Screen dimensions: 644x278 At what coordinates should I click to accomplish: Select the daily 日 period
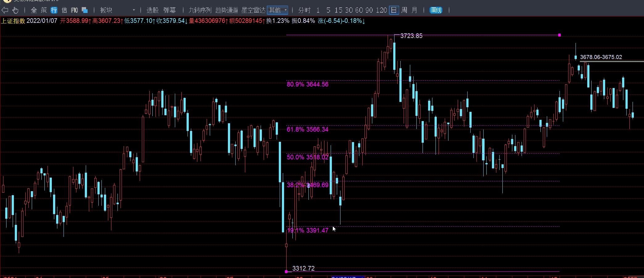(x=394, y=10)
